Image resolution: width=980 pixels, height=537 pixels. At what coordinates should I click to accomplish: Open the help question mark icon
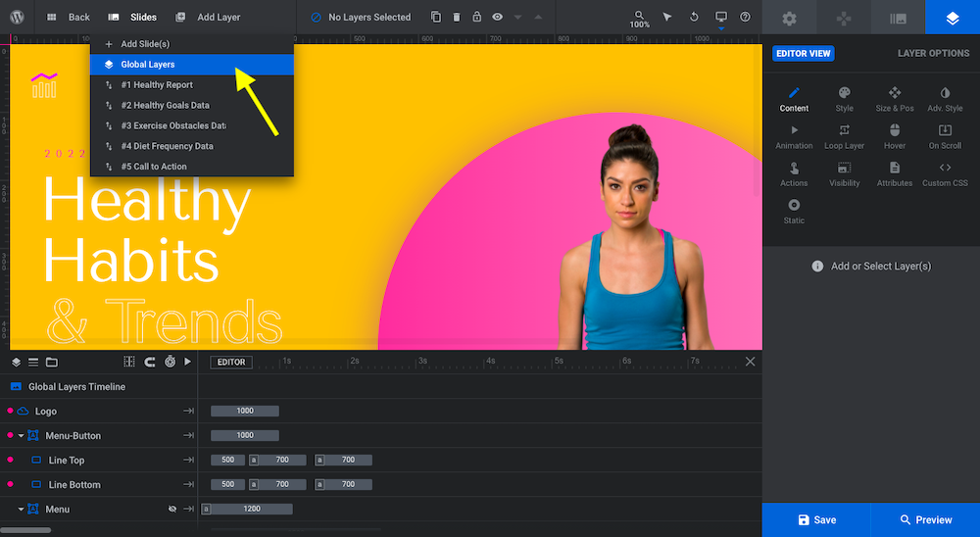tap(745, 17)
